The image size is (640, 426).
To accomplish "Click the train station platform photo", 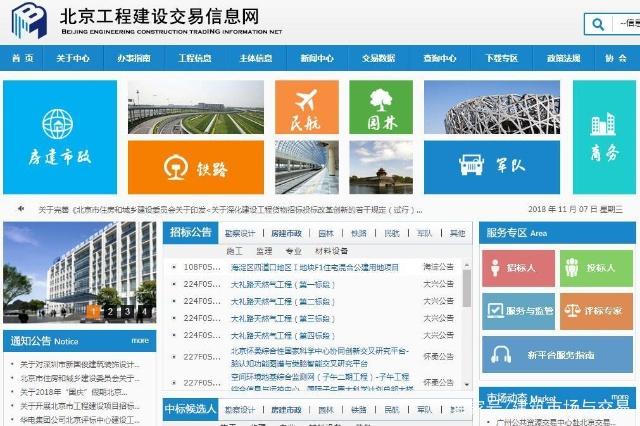I will coord(307,167).
